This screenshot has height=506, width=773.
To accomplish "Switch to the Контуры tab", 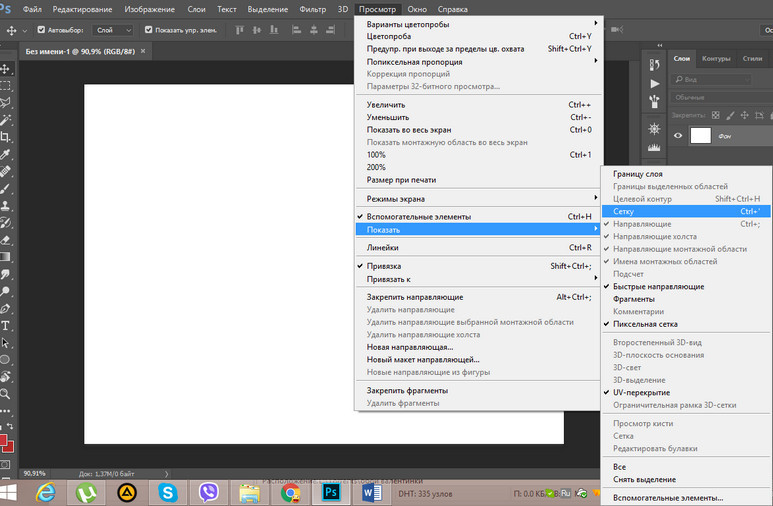I will 716,58.
